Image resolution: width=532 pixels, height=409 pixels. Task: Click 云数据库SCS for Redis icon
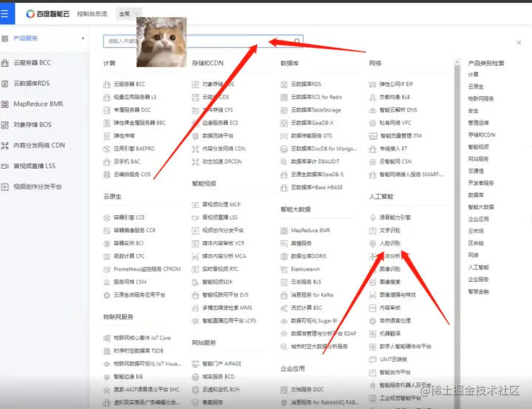(x=284, y=98)
